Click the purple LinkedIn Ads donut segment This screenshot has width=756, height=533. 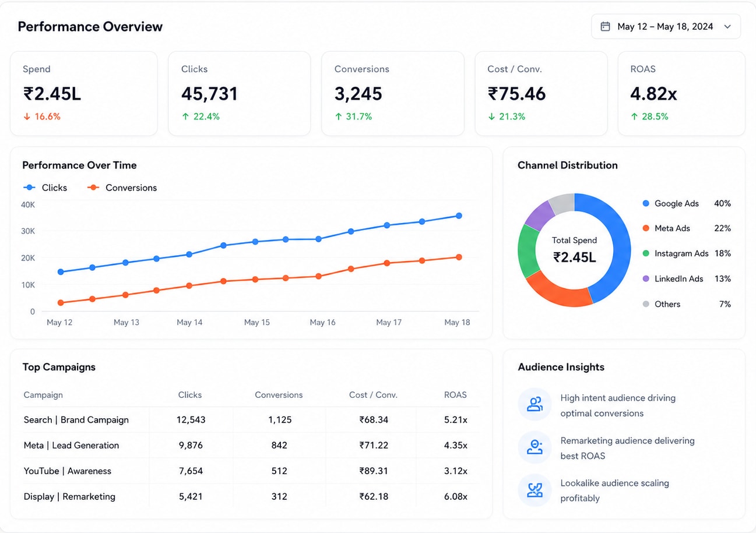tap(539, 215)
